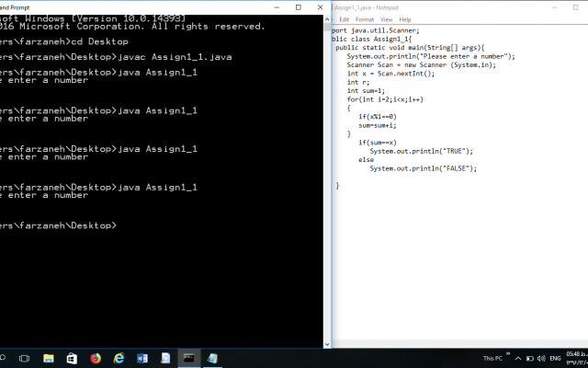
Task: Click the 'if(x%i==0)' line in Notepad
Action: [378, 117]
